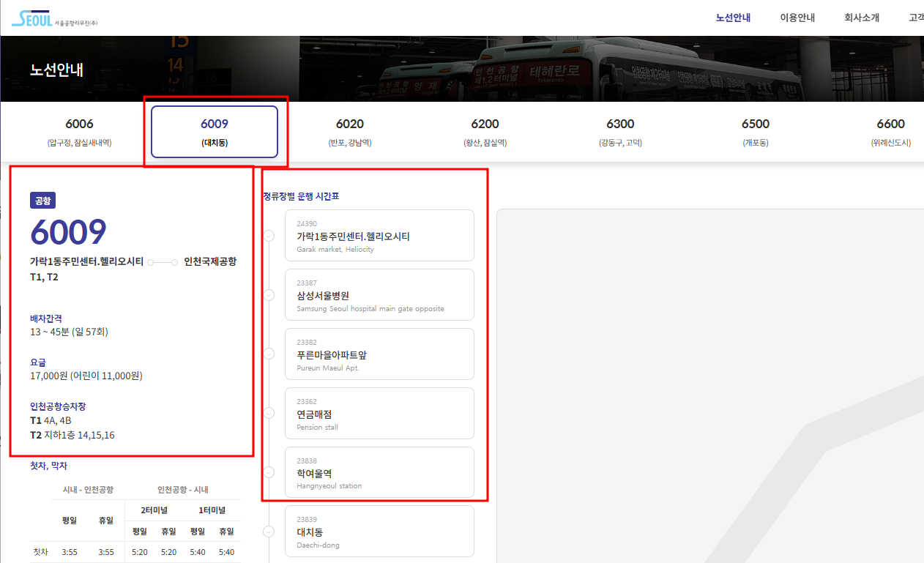Click the 인천국제공항 destination text

pyautogui.click(x=210, y=261)
